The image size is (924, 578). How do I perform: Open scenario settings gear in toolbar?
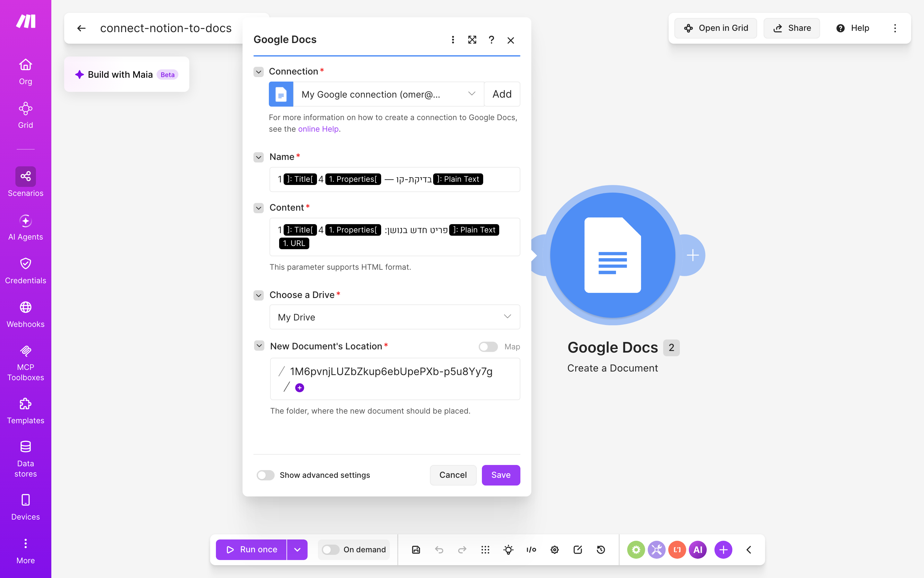pos(554,550)
